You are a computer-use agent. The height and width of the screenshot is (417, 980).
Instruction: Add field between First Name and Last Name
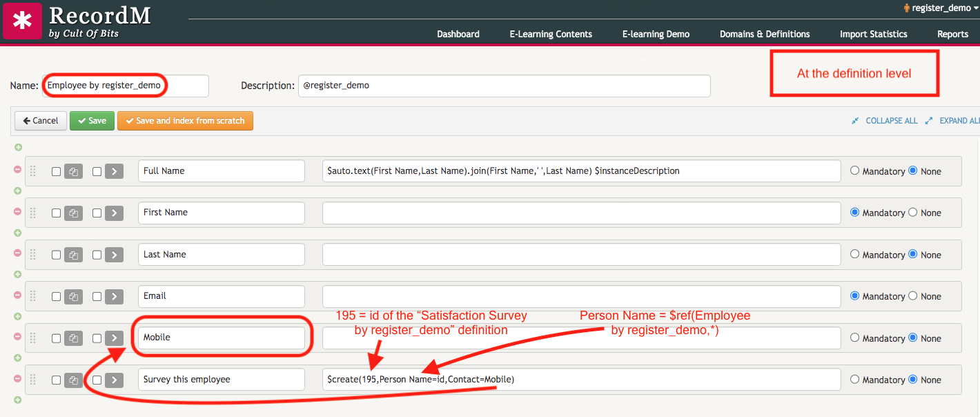coord(18,233)
